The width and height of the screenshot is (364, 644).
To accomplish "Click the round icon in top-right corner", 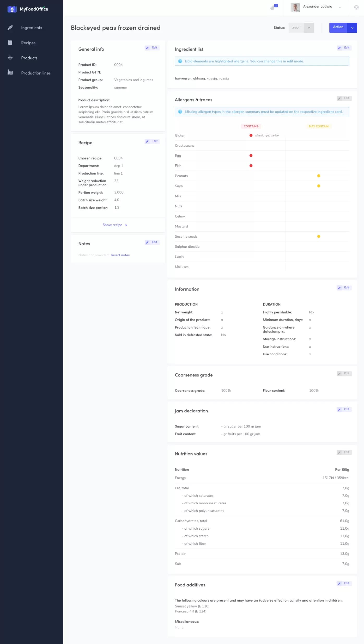I will 356,8.
